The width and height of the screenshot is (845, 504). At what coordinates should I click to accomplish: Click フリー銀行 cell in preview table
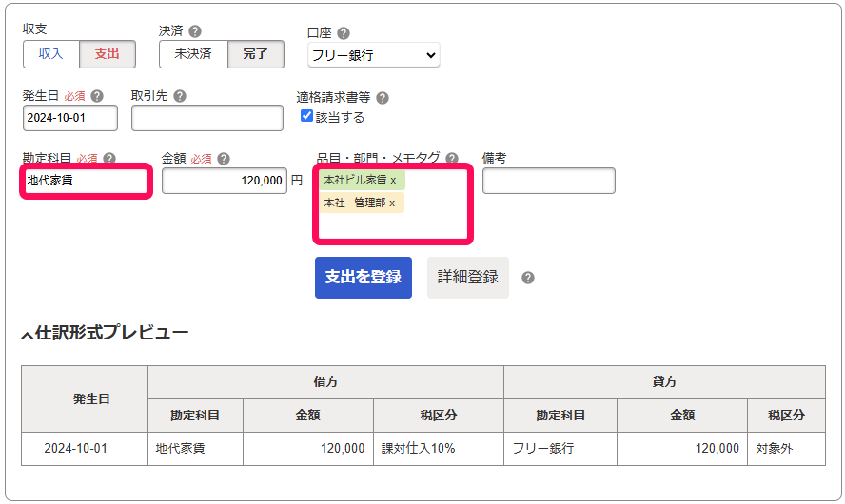(x=560, y=449)
